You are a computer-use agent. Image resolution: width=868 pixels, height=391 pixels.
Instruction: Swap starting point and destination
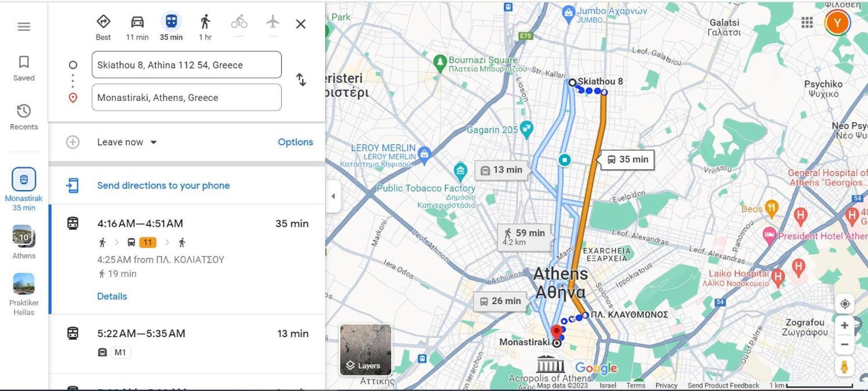301,80
